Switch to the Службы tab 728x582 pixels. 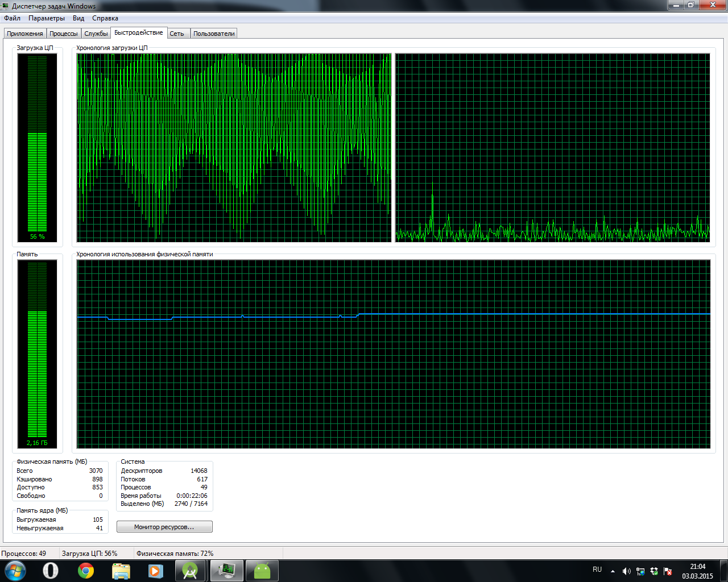point(96,34)
